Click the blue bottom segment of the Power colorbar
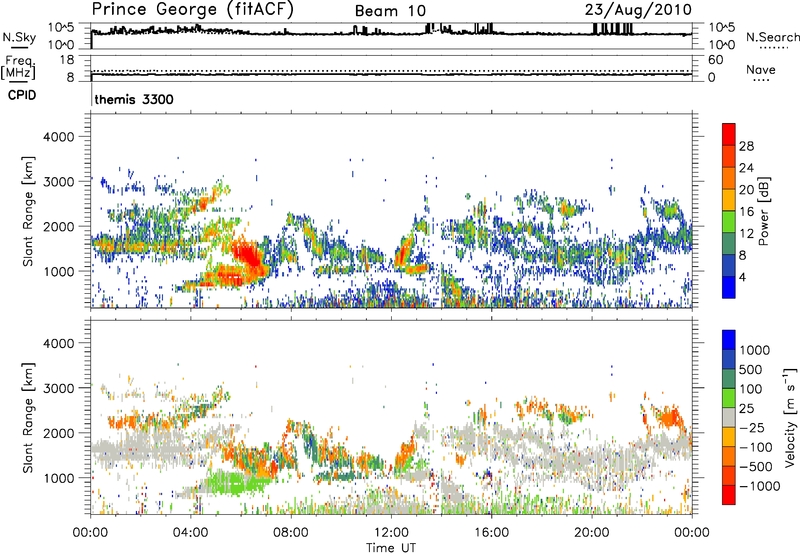Screen dimensions: 800x554 coord(729,287)
